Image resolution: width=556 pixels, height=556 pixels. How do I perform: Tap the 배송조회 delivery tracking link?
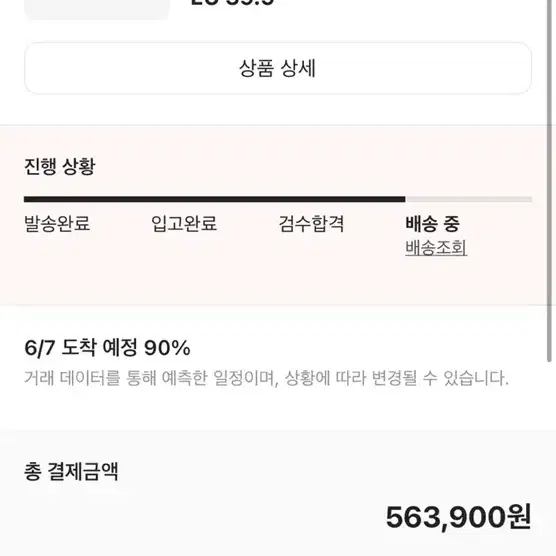(x=436, y=248)
